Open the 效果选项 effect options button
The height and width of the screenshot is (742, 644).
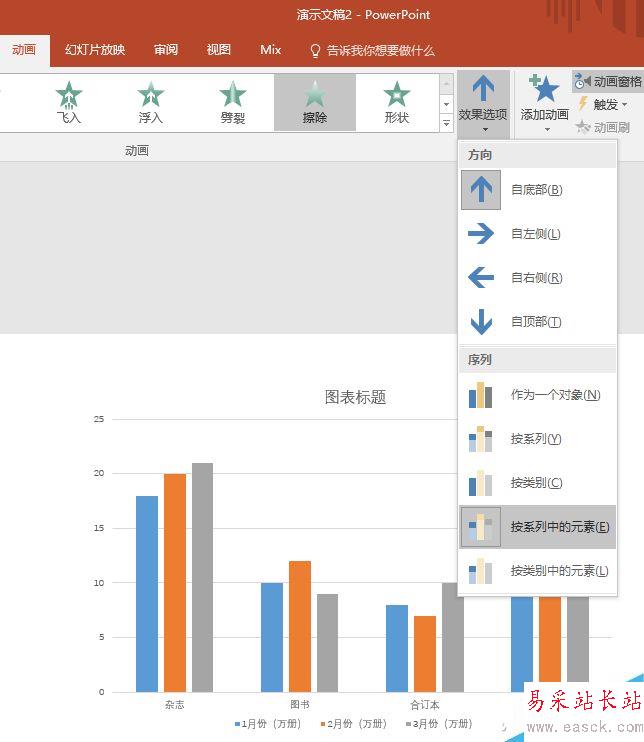[x=483, y=104]
